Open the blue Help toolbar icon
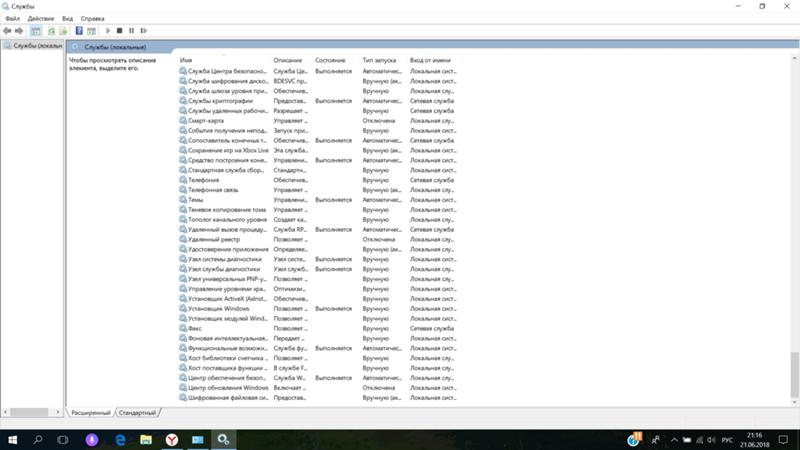 pos(79,31)
